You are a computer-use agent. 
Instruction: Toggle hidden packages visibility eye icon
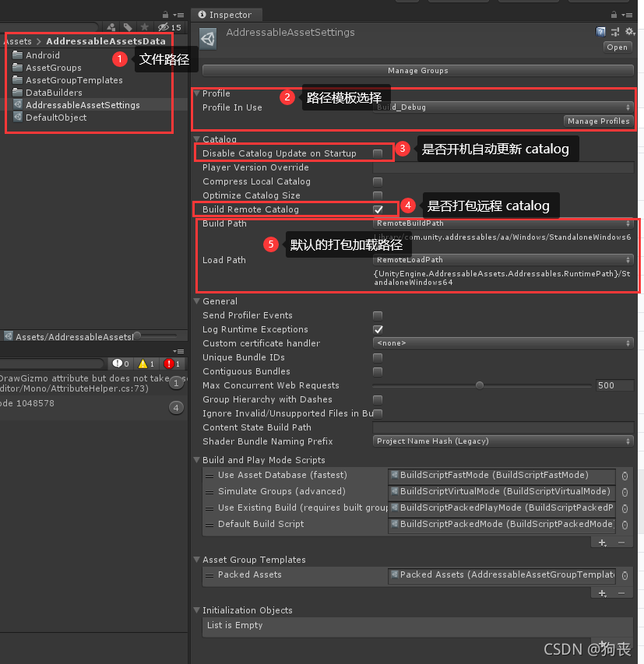pos(169,27)
